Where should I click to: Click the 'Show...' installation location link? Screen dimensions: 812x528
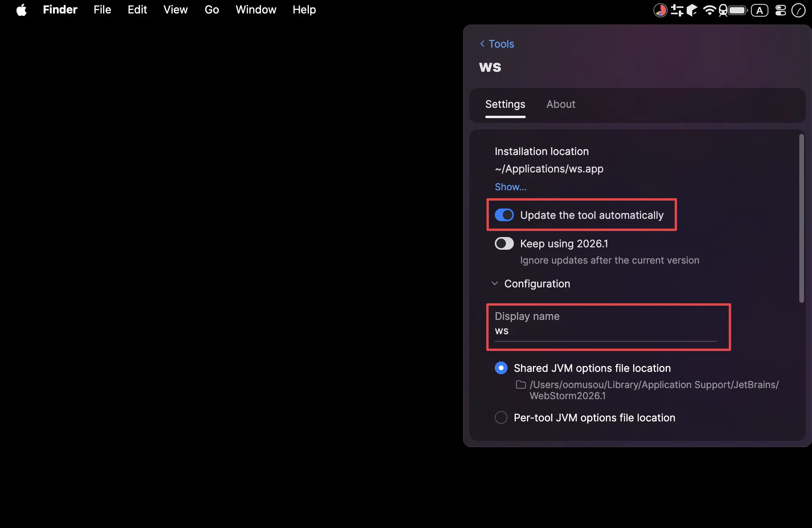click(511, 187)
